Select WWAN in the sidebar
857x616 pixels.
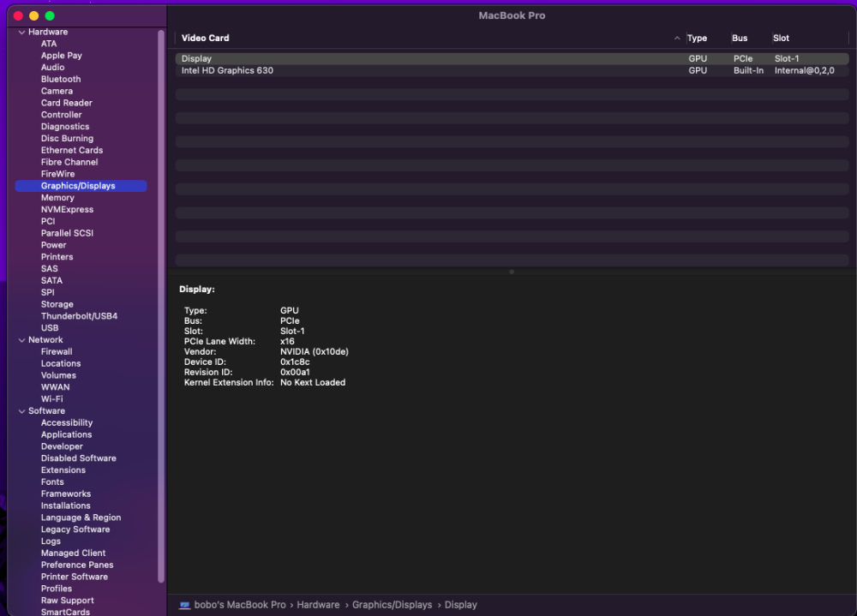coord(55,387)
